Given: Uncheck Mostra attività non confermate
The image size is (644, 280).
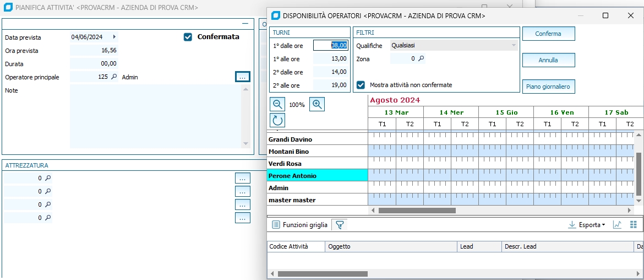Looking at the screenshot, I should coord(361,85).
